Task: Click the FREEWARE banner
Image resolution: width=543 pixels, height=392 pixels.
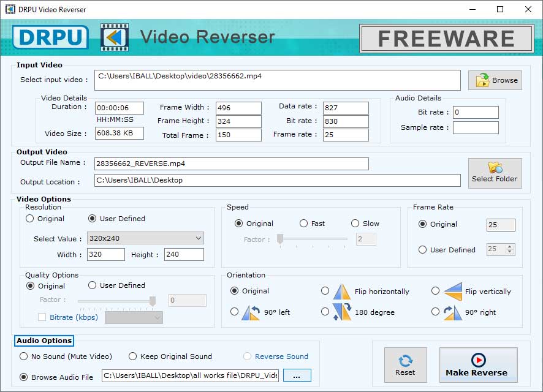Action: (446, 39)
